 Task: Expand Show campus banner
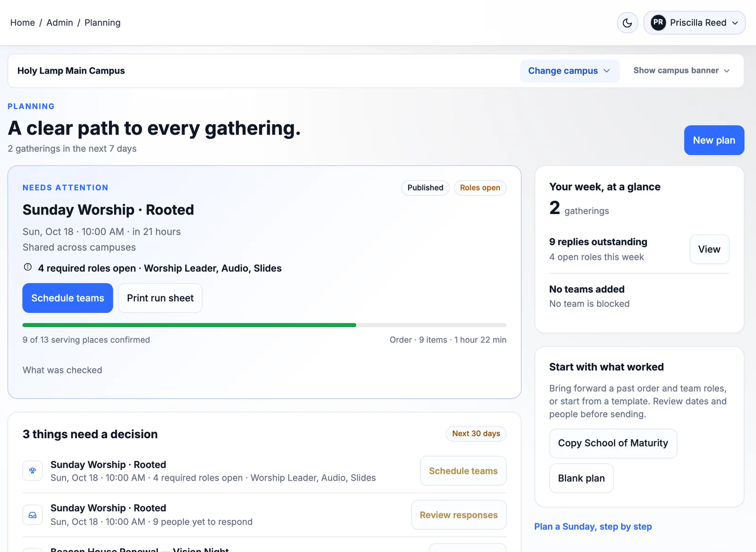[681, 70]
